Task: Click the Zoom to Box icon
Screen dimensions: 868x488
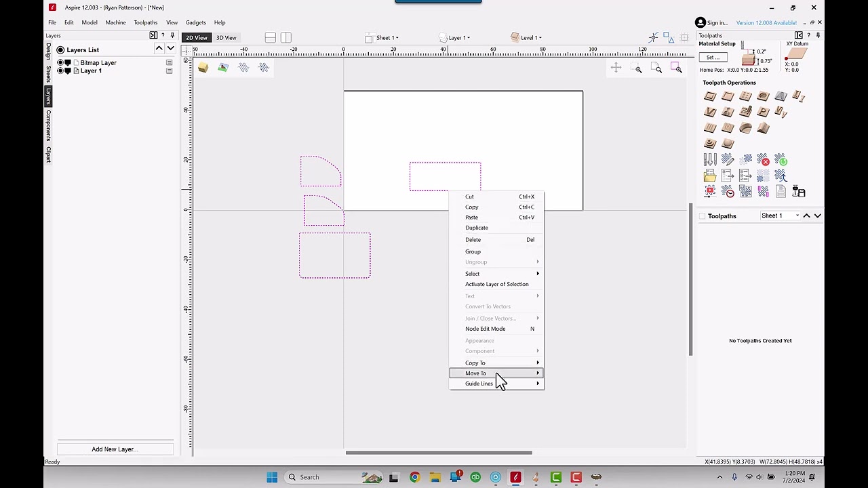Action: click(x=636, y=68)
